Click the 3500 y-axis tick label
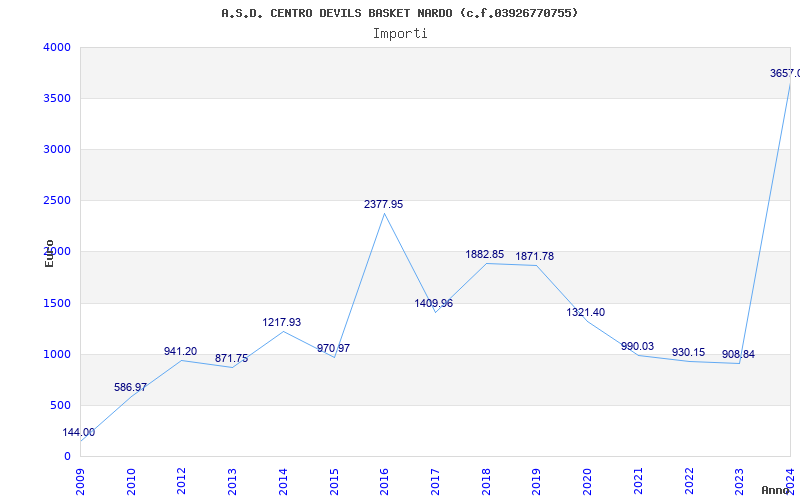Screen dimensions: 800x500 coord(57,98)
